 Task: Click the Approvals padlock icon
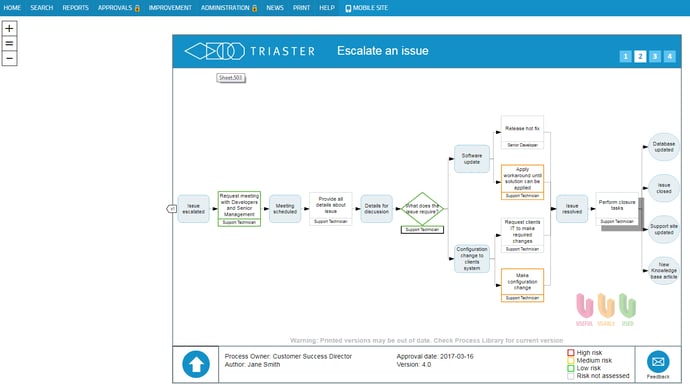pos(137,8)
